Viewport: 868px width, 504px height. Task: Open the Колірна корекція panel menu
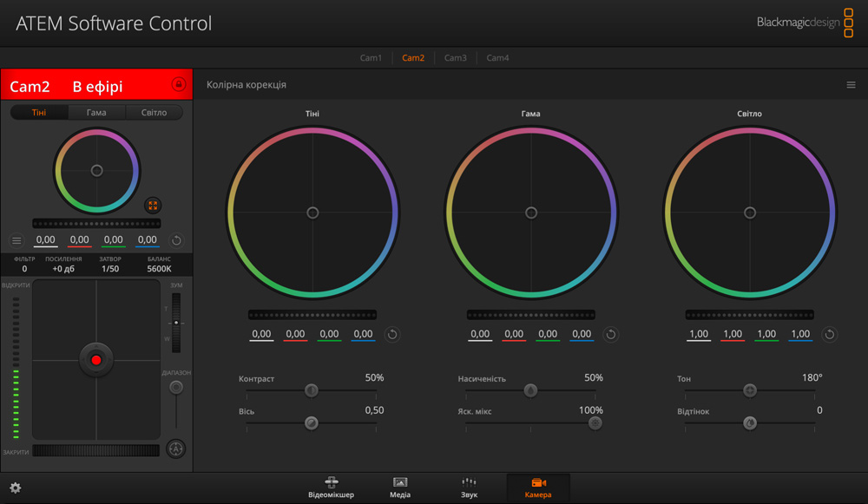pyautogui.click(x=852, y=85)
